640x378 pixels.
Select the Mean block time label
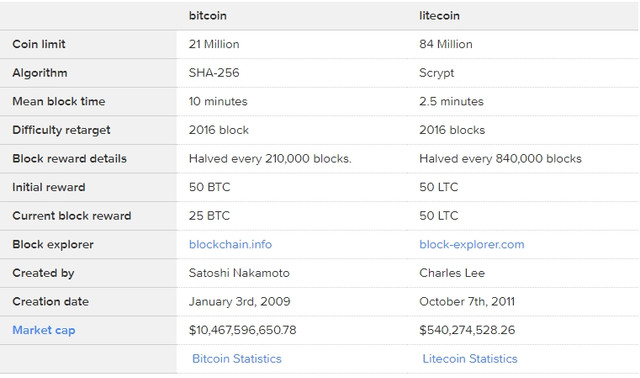tap(59, 101)
